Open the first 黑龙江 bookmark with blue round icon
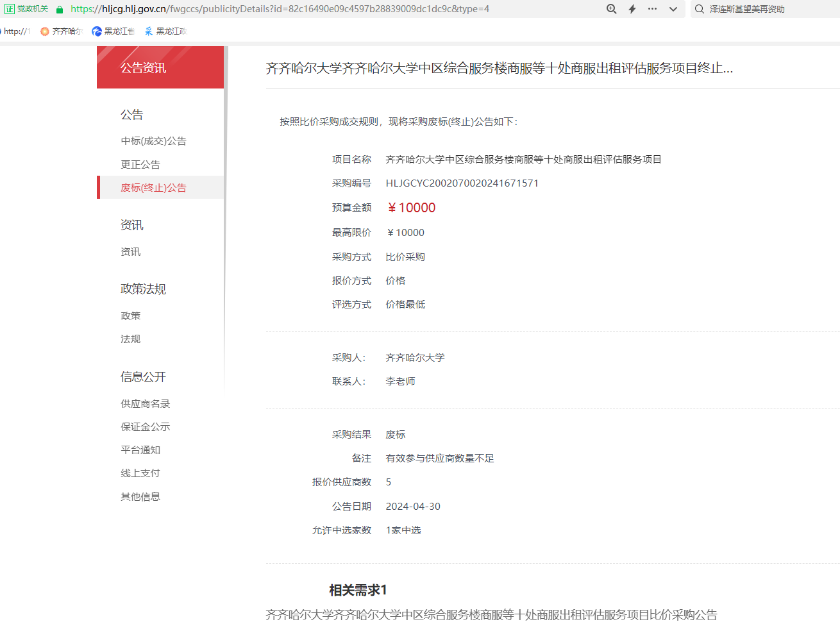This screenshot has width=840, height=631. (x=113, y=31)
